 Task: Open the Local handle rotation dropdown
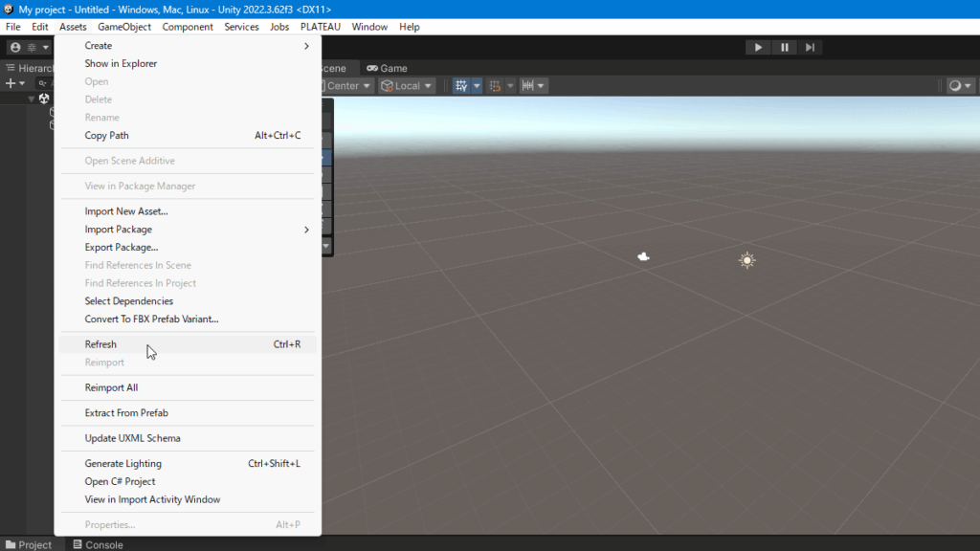407,86
